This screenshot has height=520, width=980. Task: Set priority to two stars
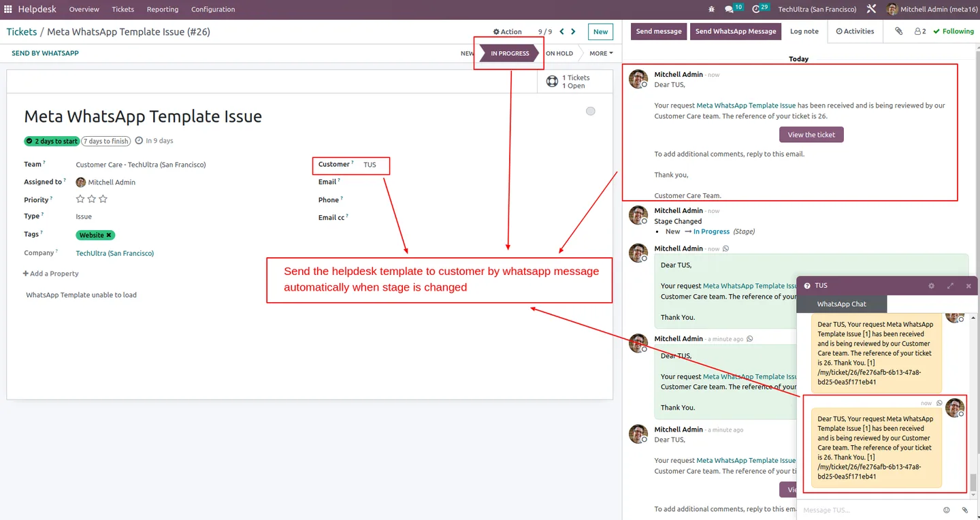click(x=92, y=199)
